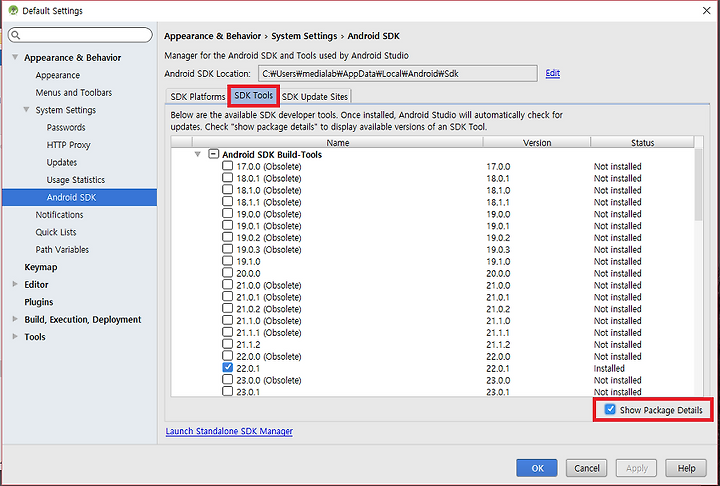Expand the Tools section

(x=15, y=337)
